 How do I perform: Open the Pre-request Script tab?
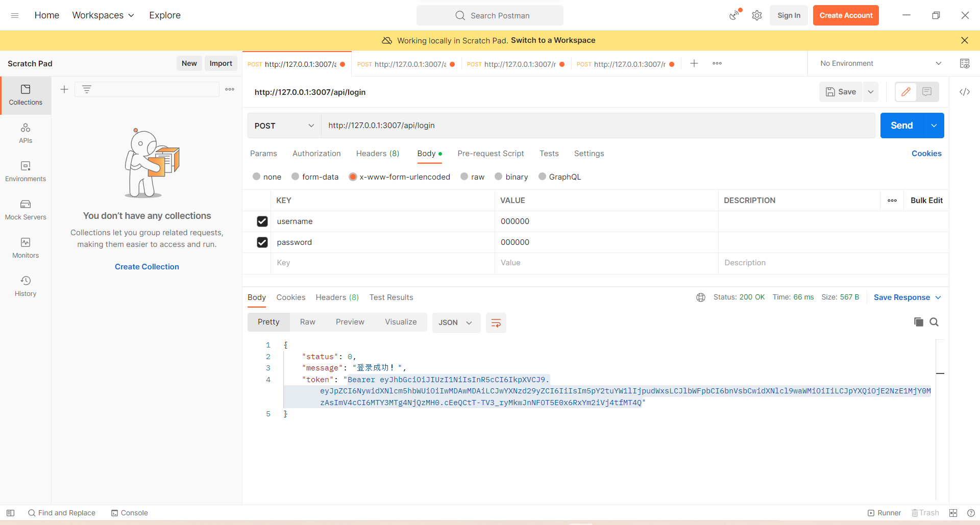[491, 154]
